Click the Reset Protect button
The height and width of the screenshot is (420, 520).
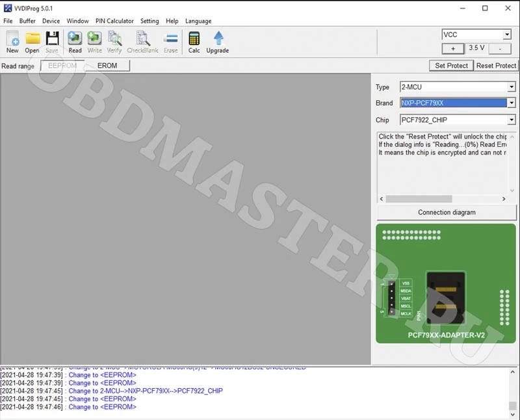click(x=496, y=66)
